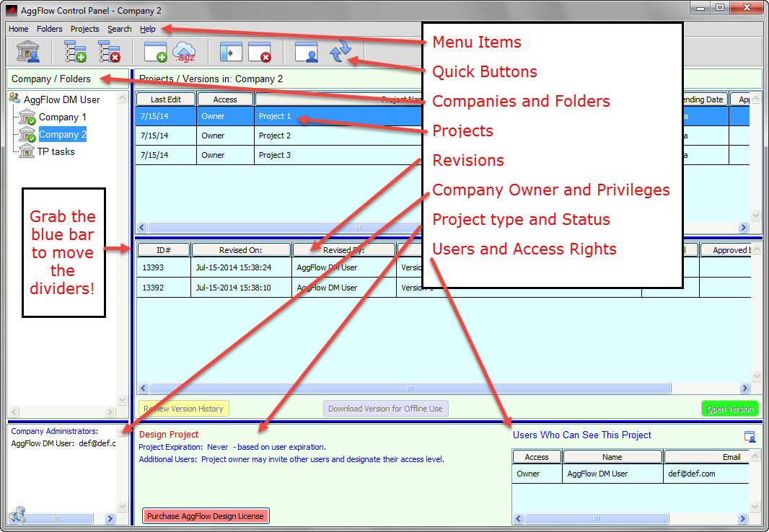The image size is (769, 532).
Task: Click the manage users icon beside project users heading
Action: (x=750, y=436)
